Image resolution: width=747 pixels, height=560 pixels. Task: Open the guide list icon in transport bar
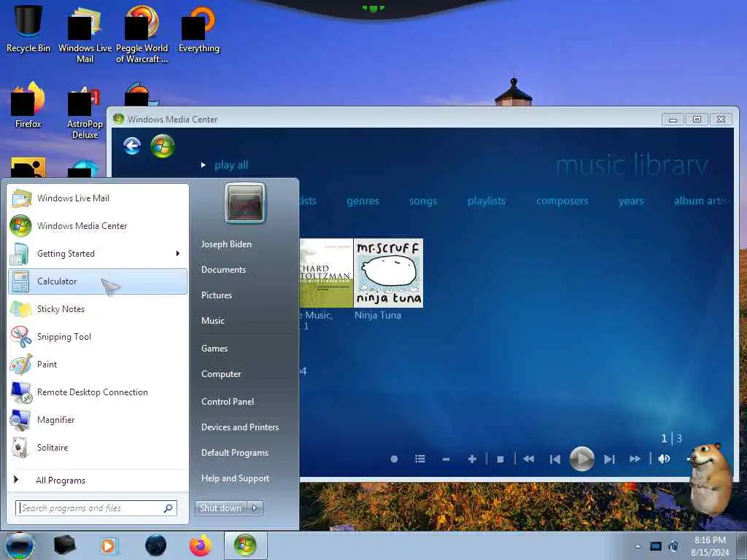click(x=419, y=459)
